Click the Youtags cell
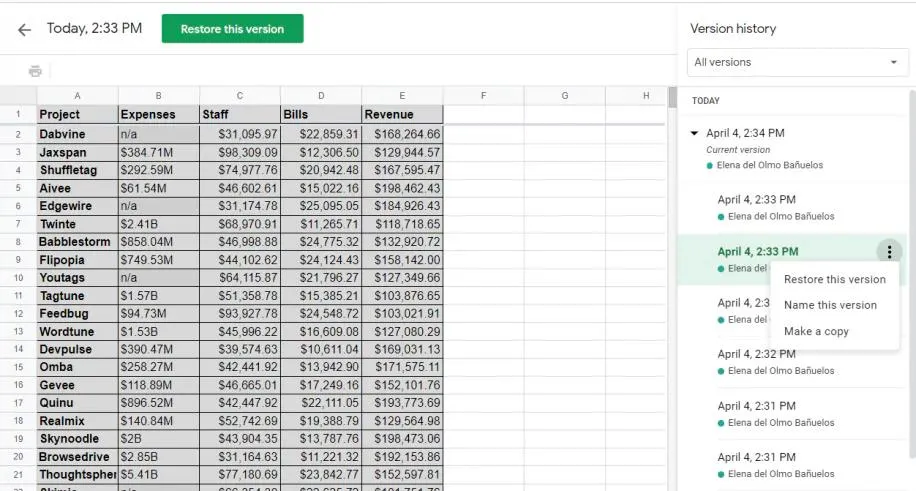 (77, 278)
